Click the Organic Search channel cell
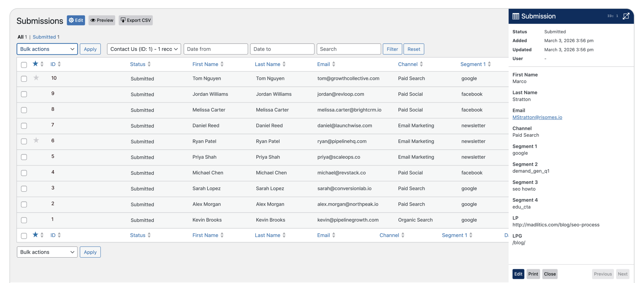Viewport: 644px width, 283px height. tap(415, 220)
